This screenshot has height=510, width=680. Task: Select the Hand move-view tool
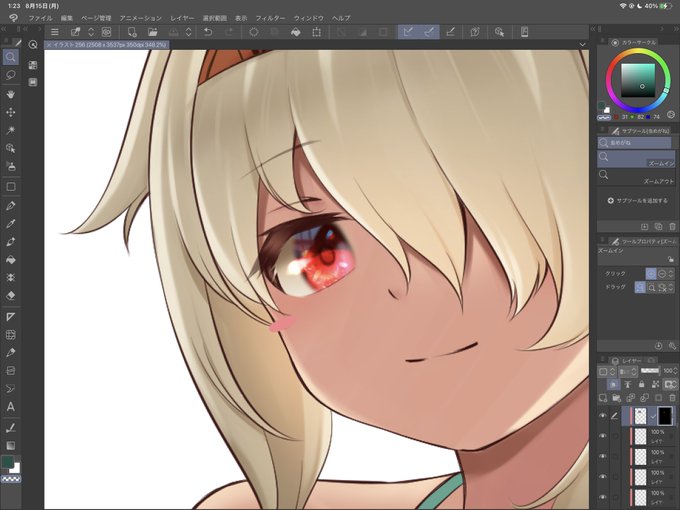10,94
